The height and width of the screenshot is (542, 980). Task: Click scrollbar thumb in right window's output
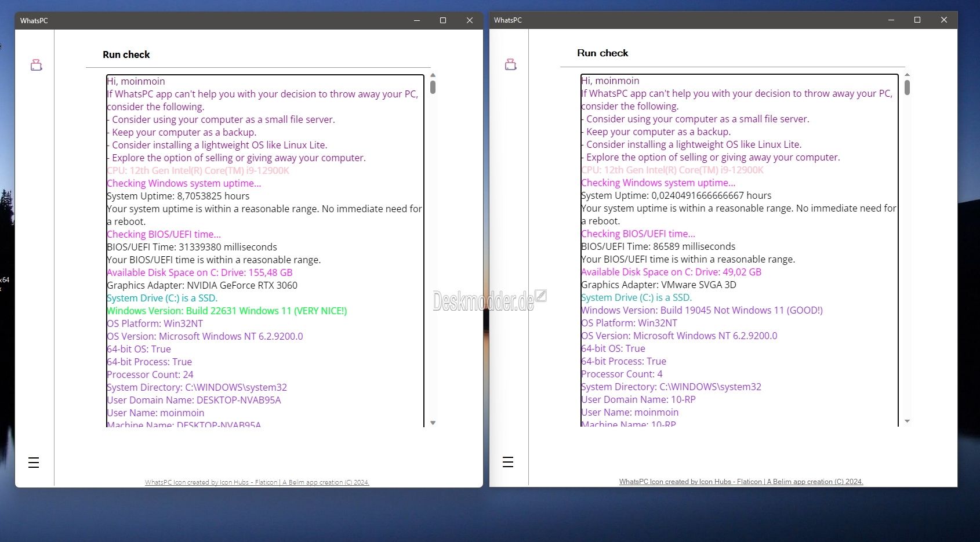(907, 88)
